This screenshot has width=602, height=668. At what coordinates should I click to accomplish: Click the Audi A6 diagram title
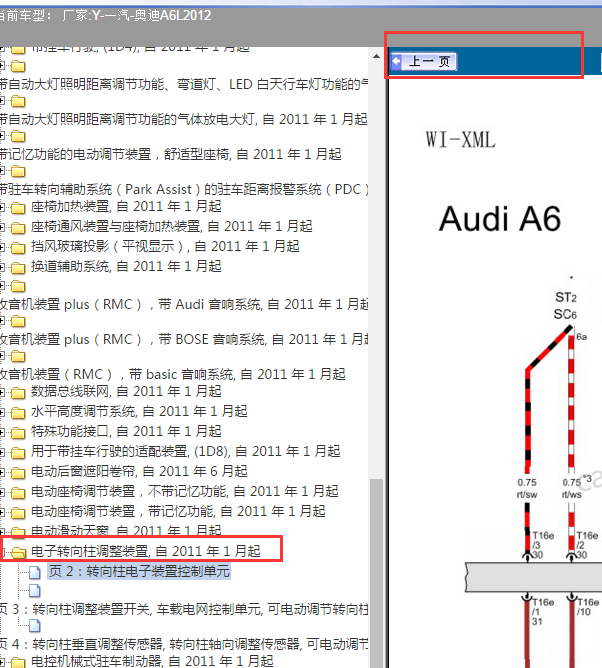tap(500, 219)
